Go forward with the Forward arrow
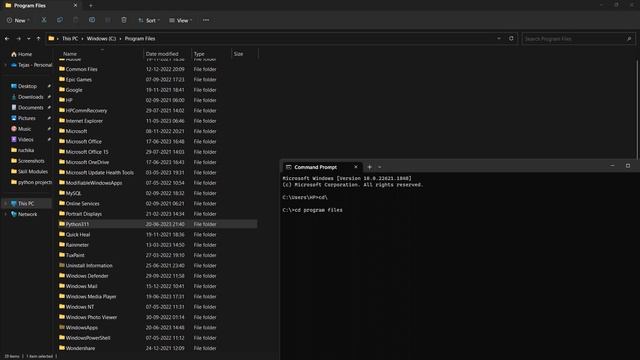640x360 pixels. pyautogui.click(x=18, y=39)
